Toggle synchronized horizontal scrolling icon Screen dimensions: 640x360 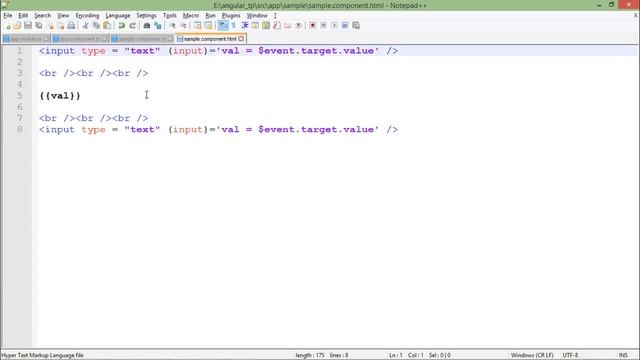coord(209,26)
